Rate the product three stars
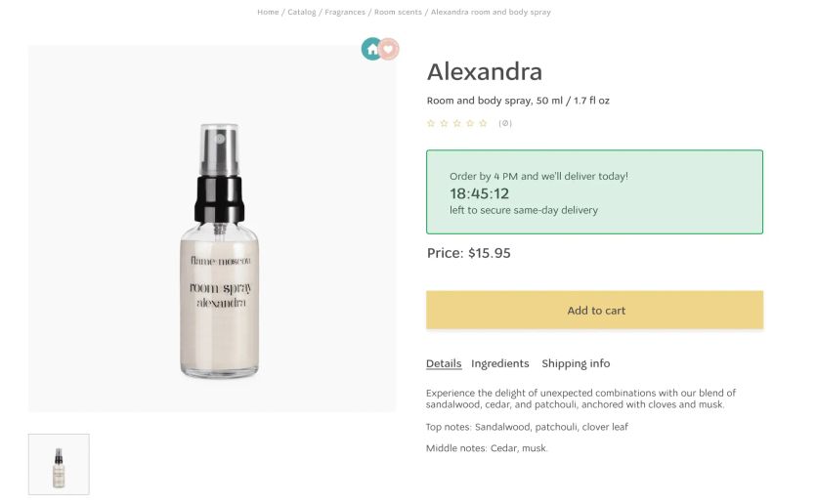This screenshot has width=817, height=504. click(x=457, y=123)
